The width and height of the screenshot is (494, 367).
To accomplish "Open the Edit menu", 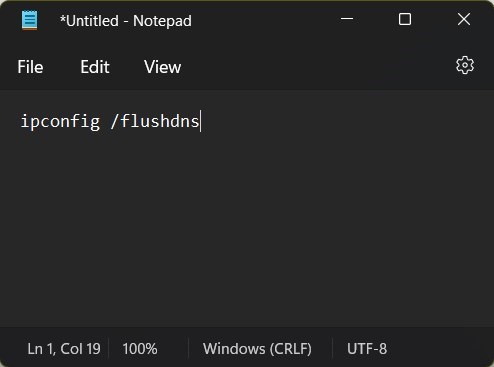I will (x=95, y=67).
